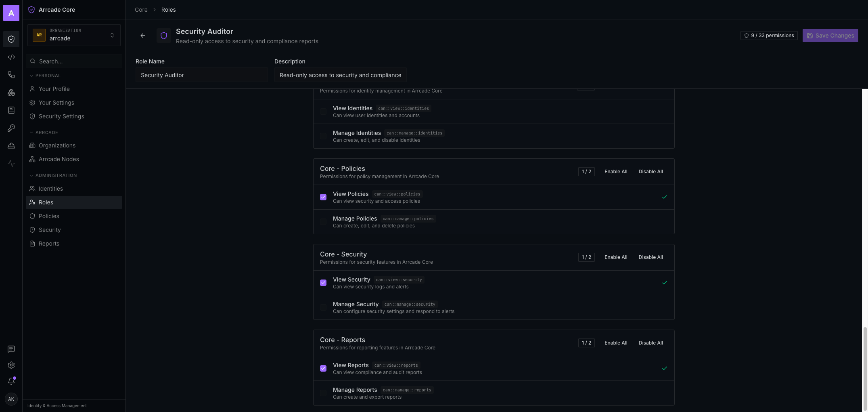
Task: Open the stacked cubes icon in rail
Action: (11, 92)
